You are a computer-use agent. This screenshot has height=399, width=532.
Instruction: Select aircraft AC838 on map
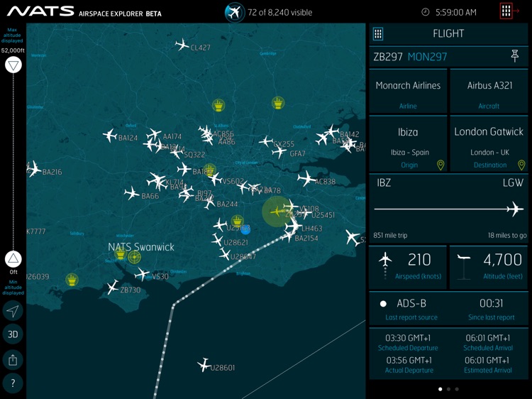(x=306, y=179)
